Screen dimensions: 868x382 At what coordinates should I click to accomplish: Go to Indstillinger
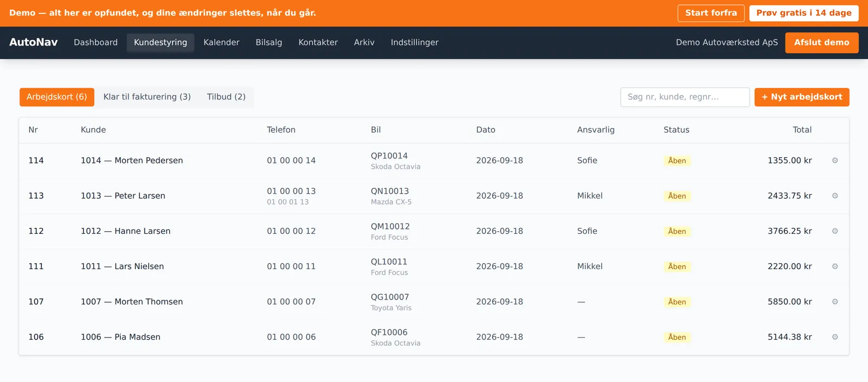[x=414, y=42]
